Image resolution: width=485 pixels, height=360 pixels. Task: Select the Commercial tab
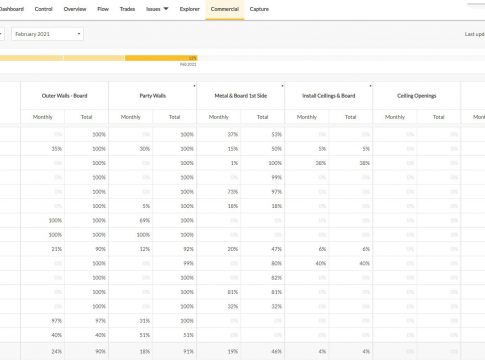(x=225, y=9)
